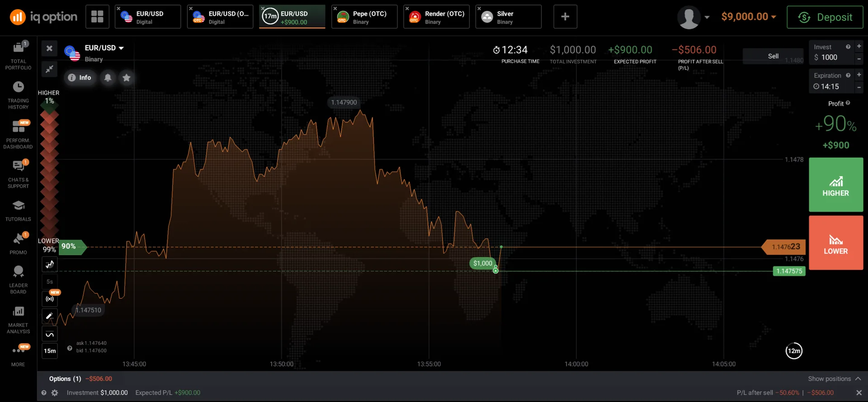
Task: Click the iq option logo
Action: 43,17
